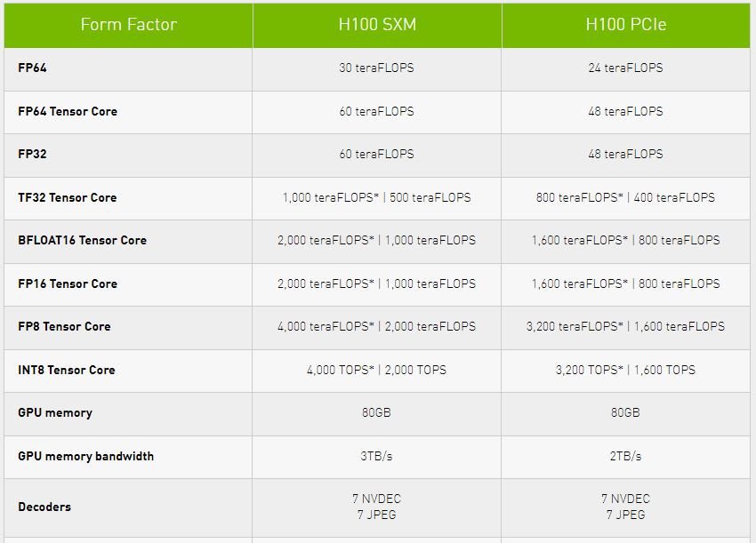Click the FP16 Tensor Core row label
Image resolution: width=756 pixels, height=543 pixels.
click(x=68, y=284)
